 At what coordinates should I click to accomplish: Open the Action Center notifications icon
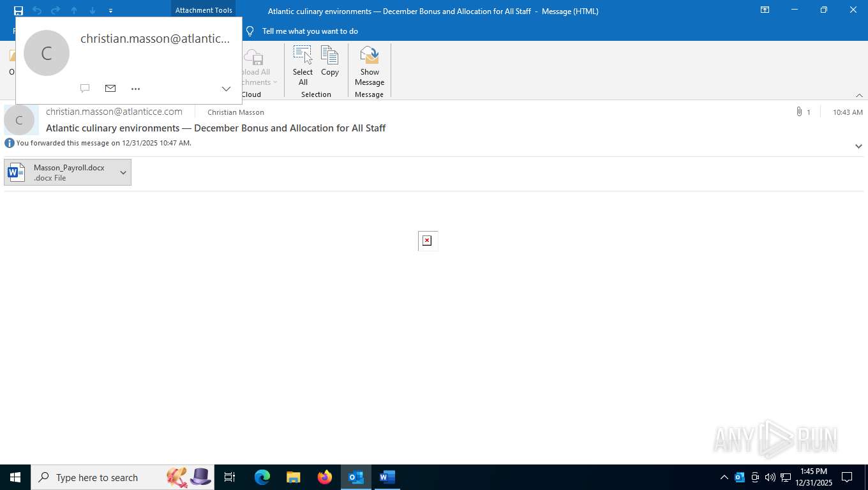pos(847,477)
